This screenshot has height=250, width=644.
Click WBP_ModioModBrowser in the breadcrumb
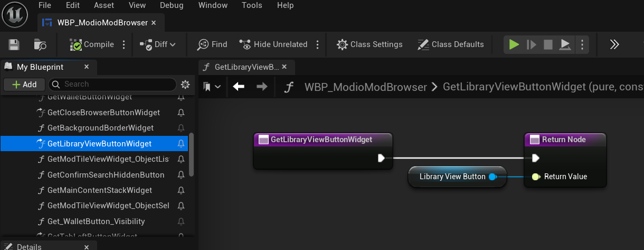365,87
